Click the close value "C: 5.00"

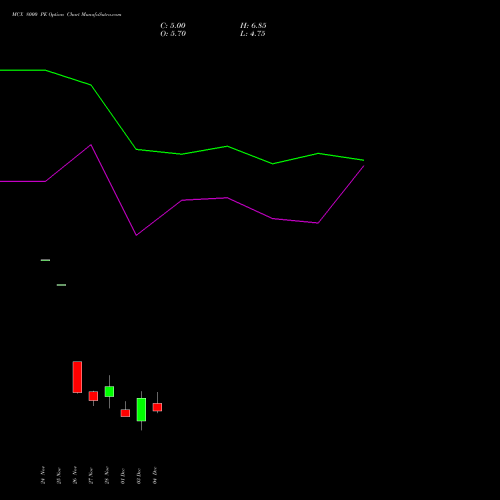point(173,26)
